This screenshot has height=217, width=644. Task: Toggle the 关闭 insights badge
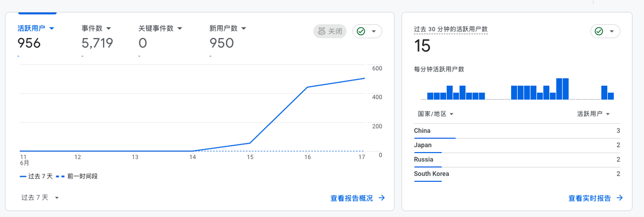pos(330,31)
